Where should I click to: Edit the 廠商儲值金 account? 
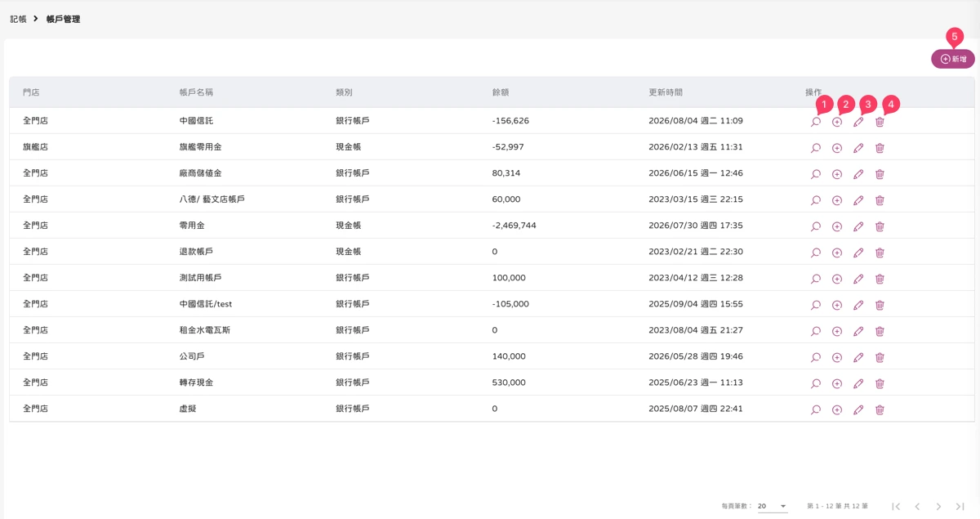coord(858,174)
